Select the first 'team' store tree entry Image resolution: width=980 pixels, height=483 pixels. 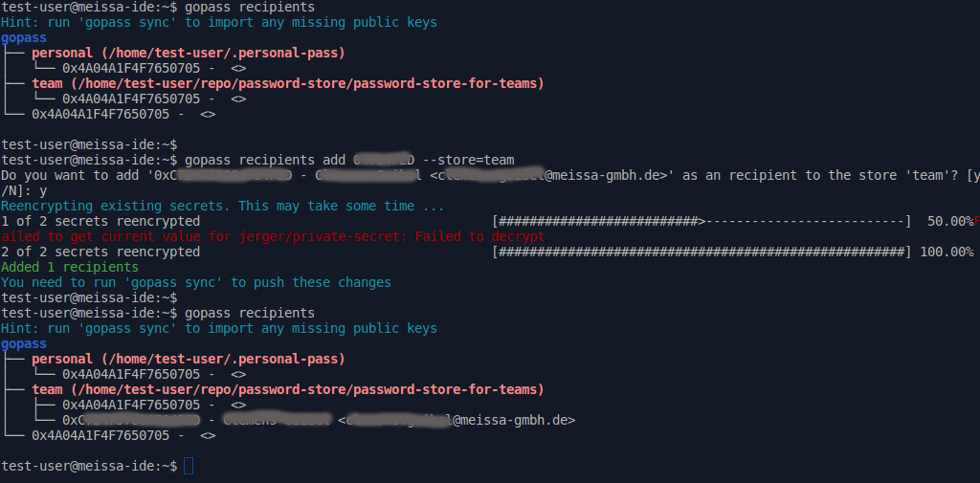(x=287, y=83)
